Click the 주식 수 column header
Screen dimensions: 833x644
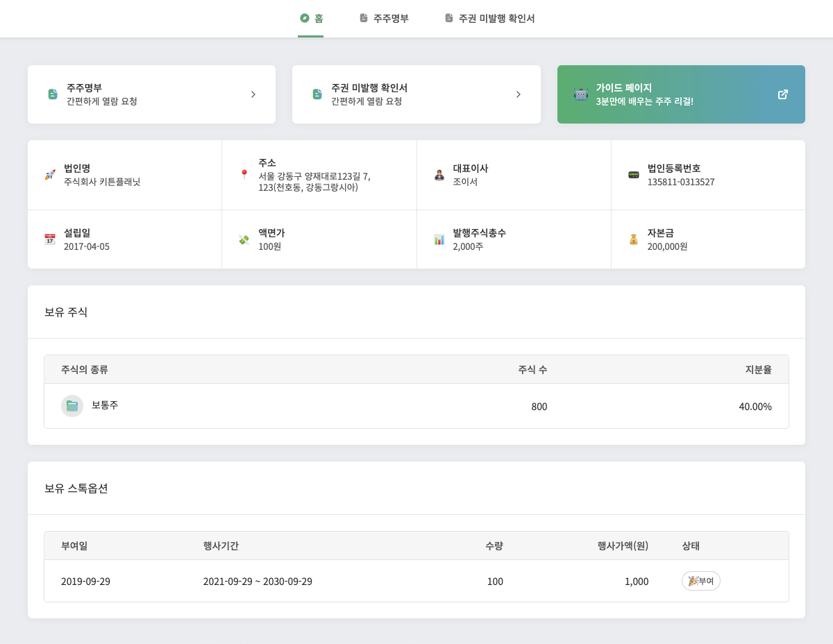[x=532, y=369]
